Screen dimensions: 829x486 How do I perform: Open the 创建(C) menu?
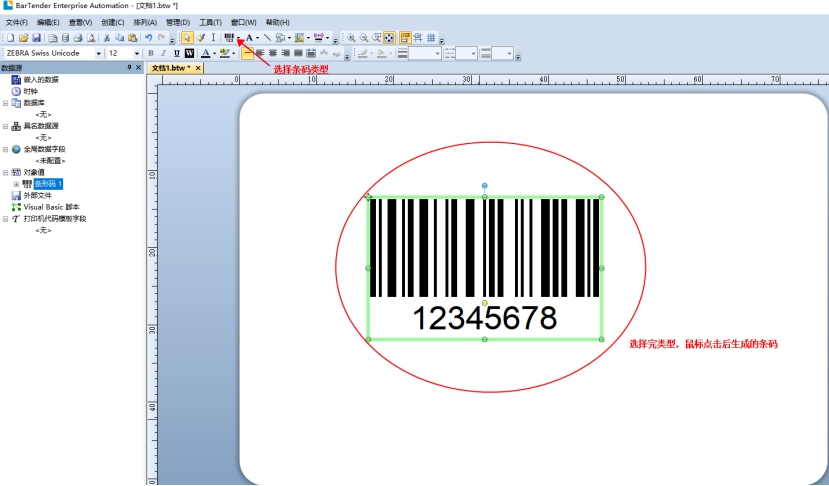point(112,22)
